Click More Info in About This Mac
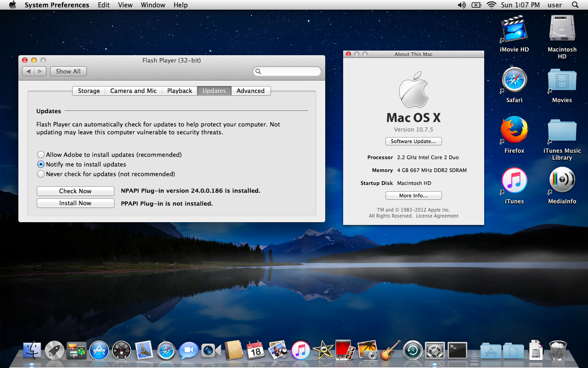This screenshot has height=368, width=588. (413, 195)
